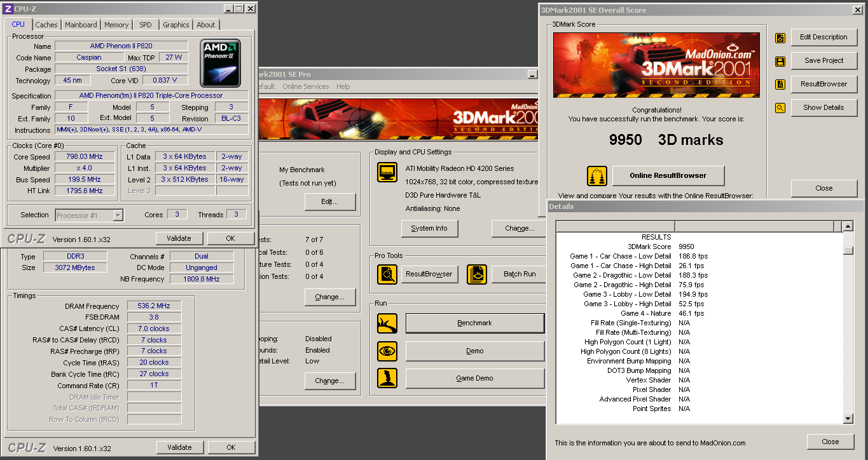
Task: Click the MadOnion 3DMark2001 banner in Overall Score
Action: 656,65
